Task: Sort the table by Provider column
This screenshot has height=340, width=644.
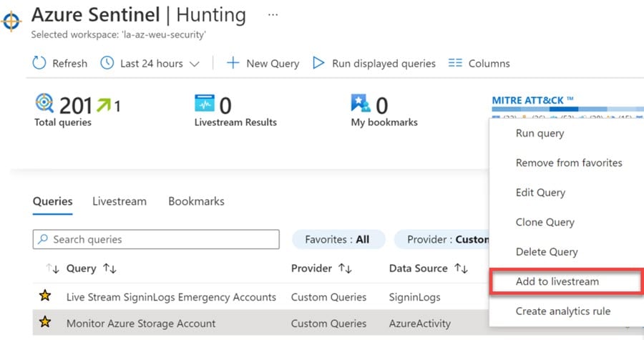Action: click(321, 268)
